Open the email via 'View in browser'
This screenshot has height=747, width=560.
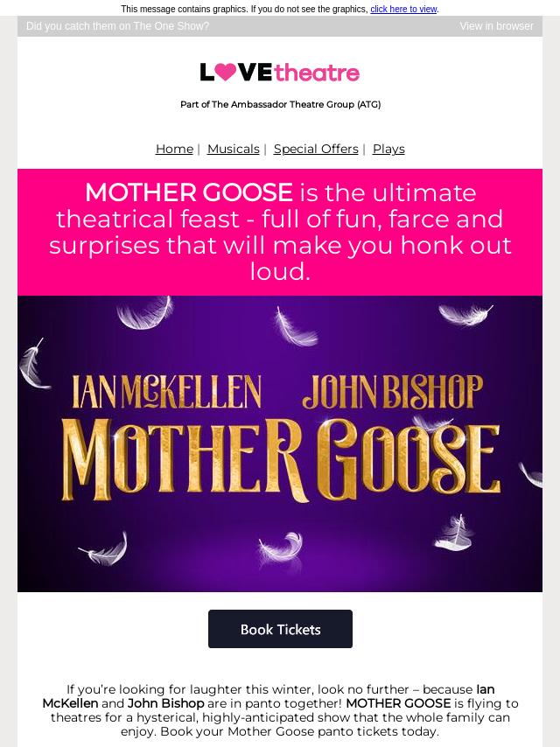pos(497,26)
